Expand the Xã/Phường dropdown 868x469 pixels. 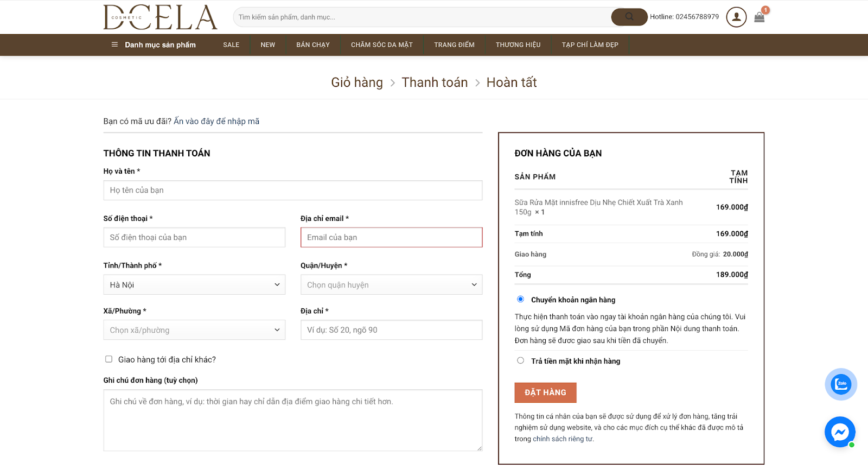194,330
